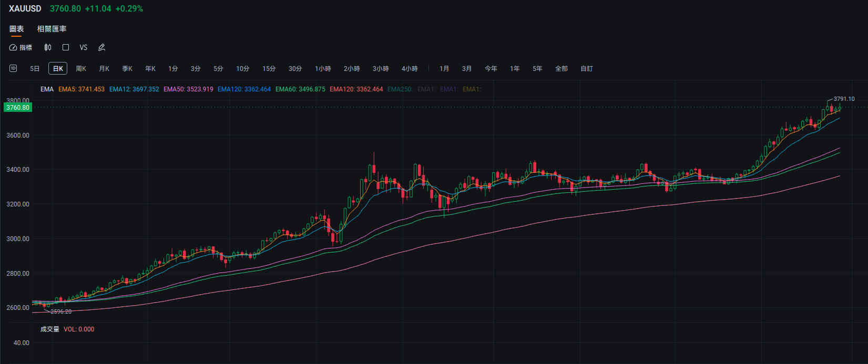Image resolution: width=868 pixels, height=364 pixels.
Task: Switch to the 相關匯率 tab
Action: (x=52, y=29)
